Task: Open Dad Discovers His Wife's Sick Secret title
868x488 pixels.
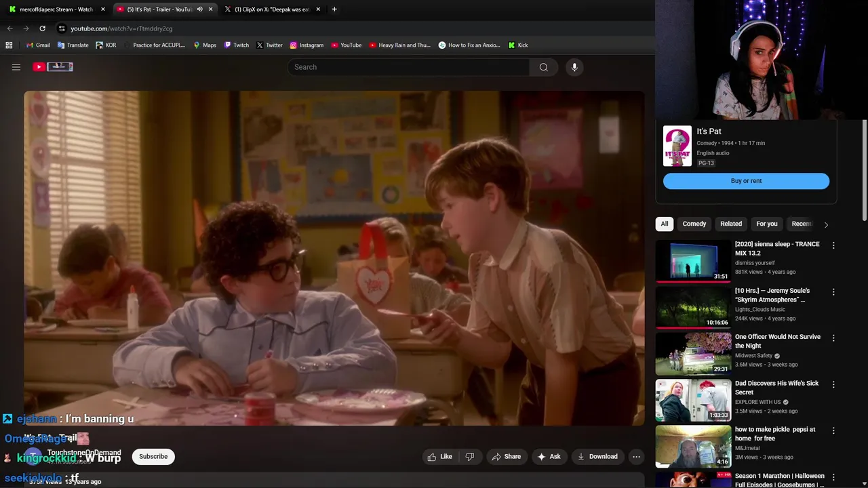Action: coord(777,388)
